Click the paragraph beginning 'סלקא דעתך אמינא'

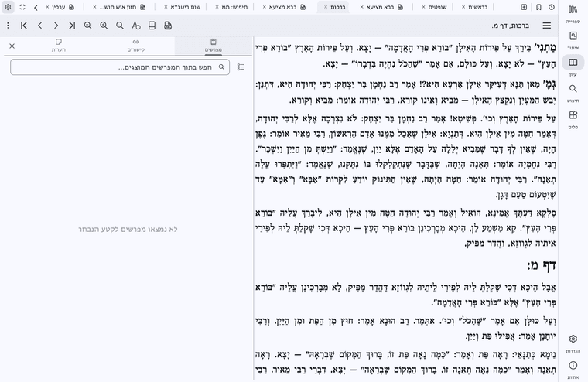[405, 228]
